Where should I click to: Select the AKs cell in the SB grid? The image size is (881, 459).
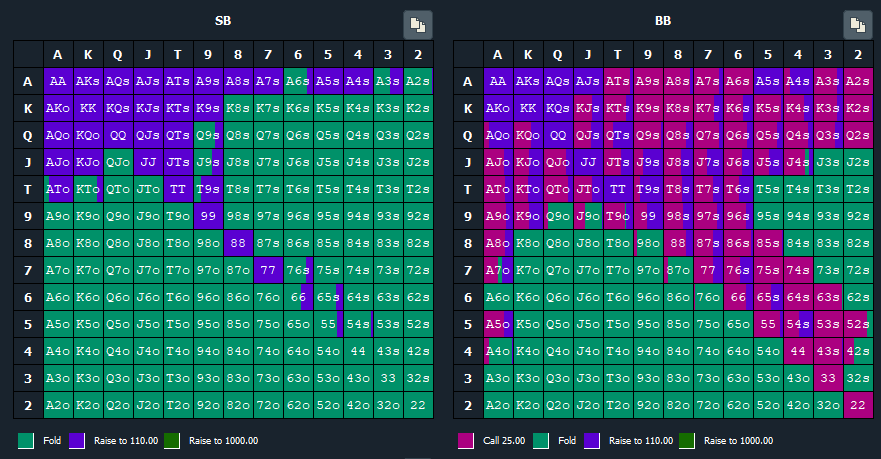[x=88, y=81]
